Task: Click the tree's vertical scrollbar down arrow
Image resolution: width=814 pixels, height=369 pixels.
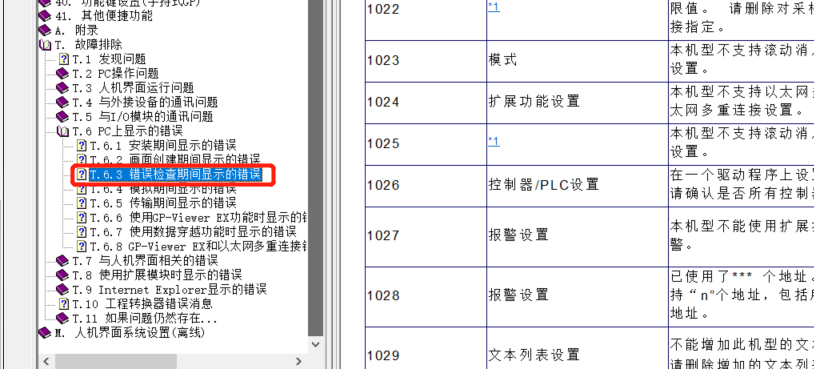Action: click(x=316, y=344)
